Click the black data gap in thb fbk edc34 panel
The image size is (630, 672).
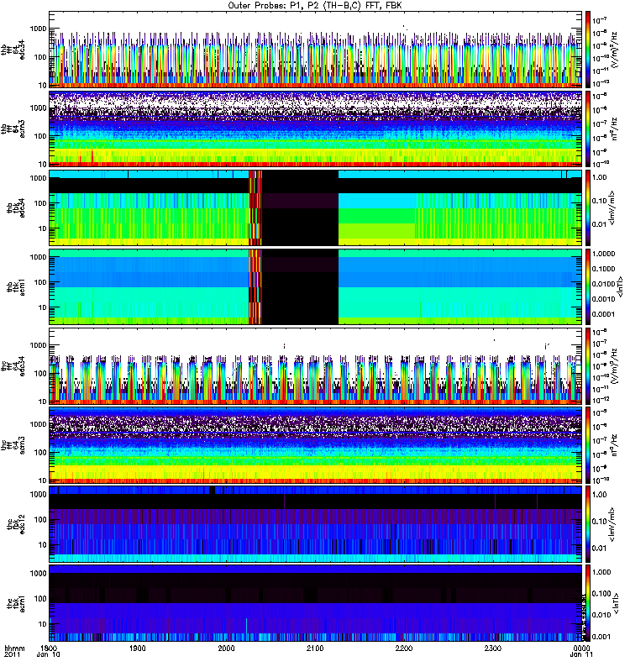(x=300, y=207)
